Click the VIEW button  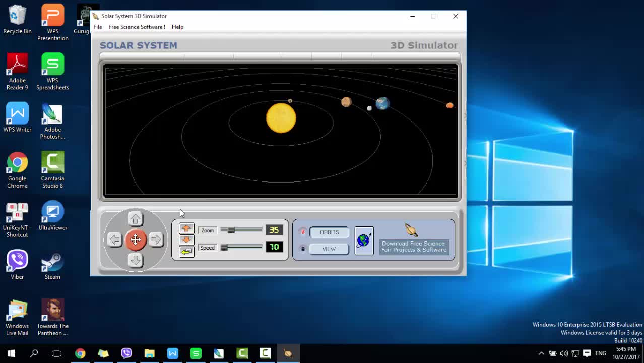tap(329, 249)
